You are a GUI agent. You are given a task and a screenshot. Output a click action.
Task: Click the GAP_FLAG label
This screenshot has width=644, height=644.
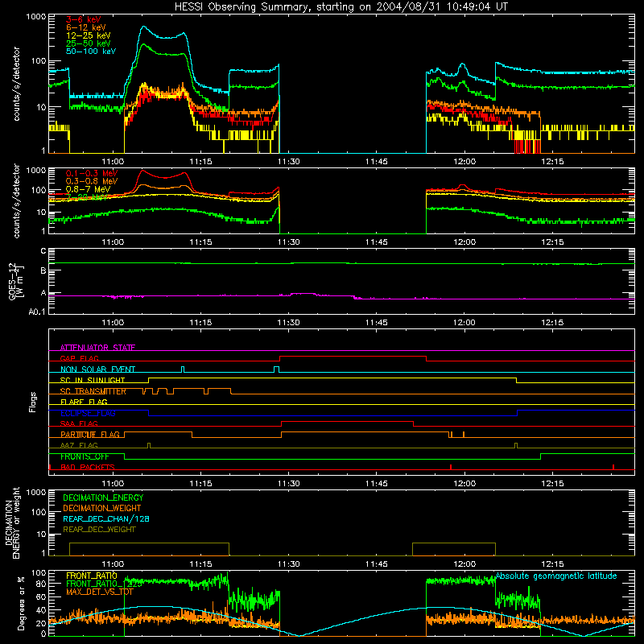click(79, 358)
